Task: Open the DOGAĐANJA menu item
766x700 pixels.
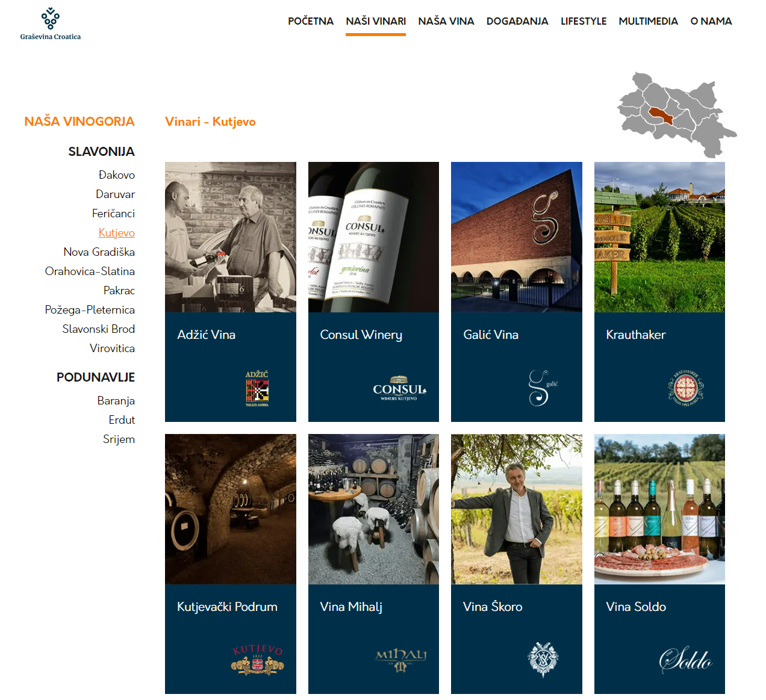Action: coord(517,21)
